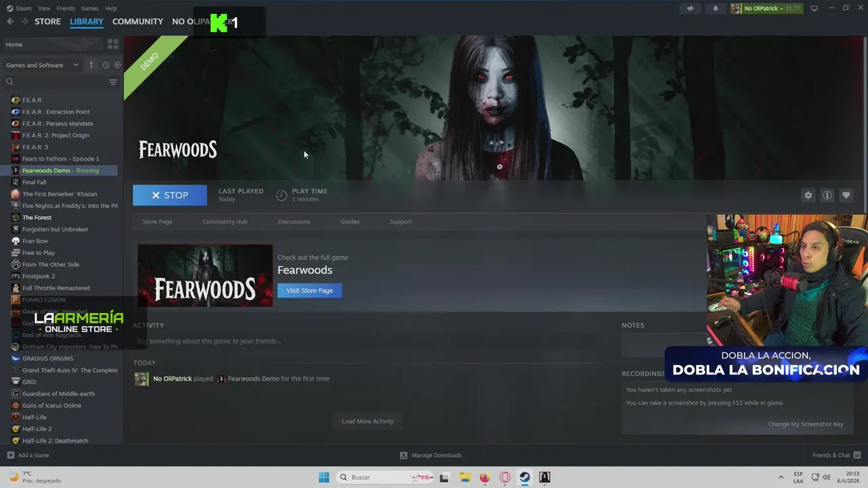Open No OliPatrick profile in activity
Image resolution: width=868 pixels, height=488 pixels.
[x=172, y=379]
